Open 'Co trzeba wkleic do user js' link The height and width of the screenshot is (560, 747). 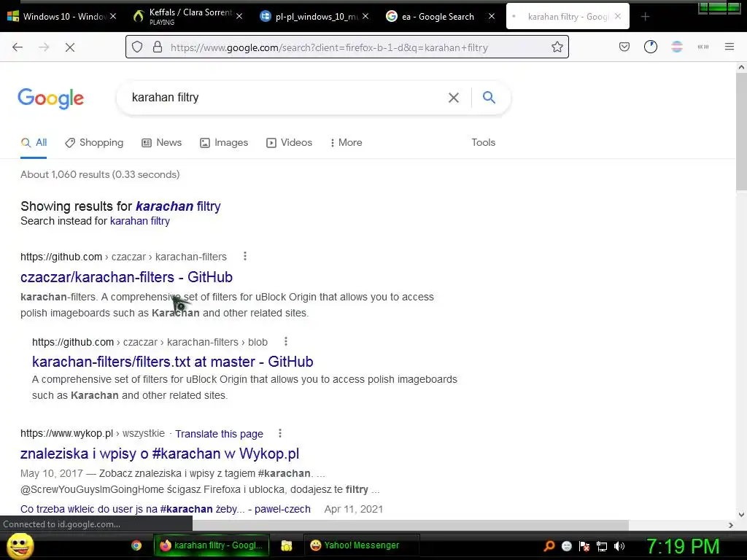(166, 509)
